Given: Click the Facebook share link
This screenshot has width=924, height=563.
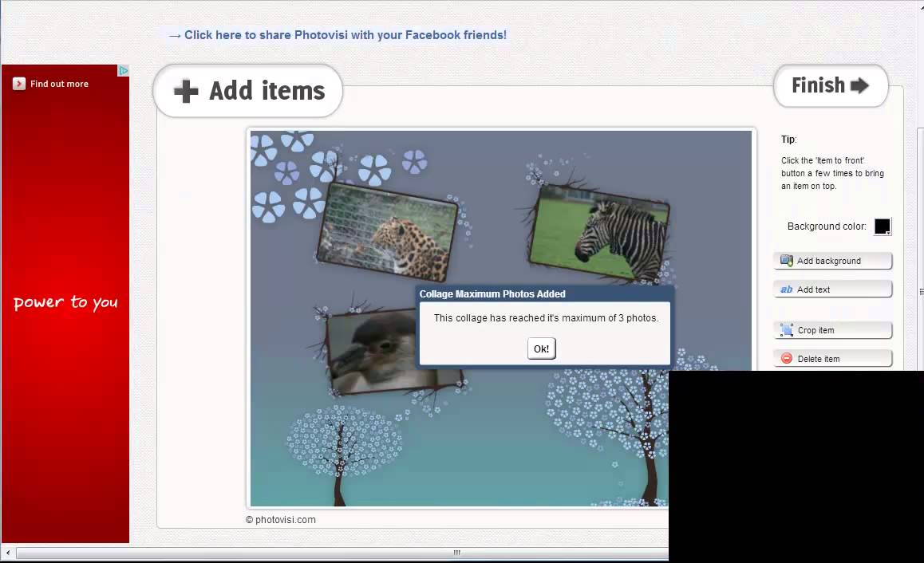Looking at the screenshot, I should (338, 35).
